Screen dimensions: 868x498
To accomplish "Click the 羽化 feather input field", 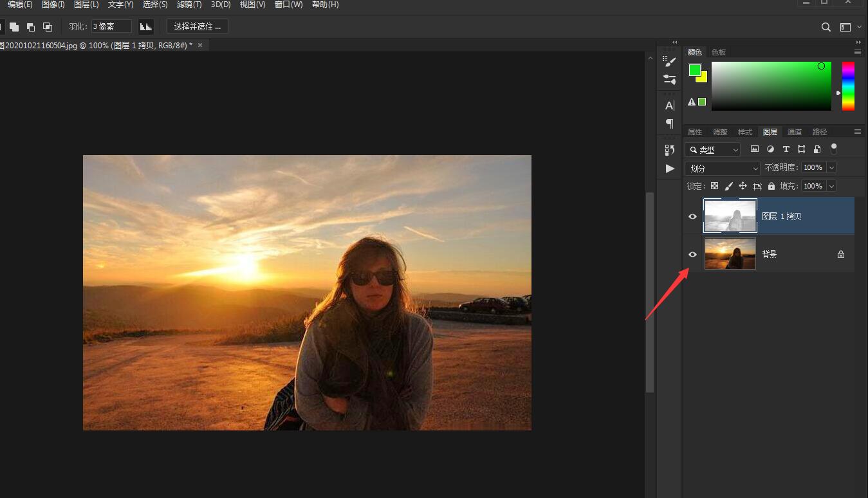I will 111,26.
